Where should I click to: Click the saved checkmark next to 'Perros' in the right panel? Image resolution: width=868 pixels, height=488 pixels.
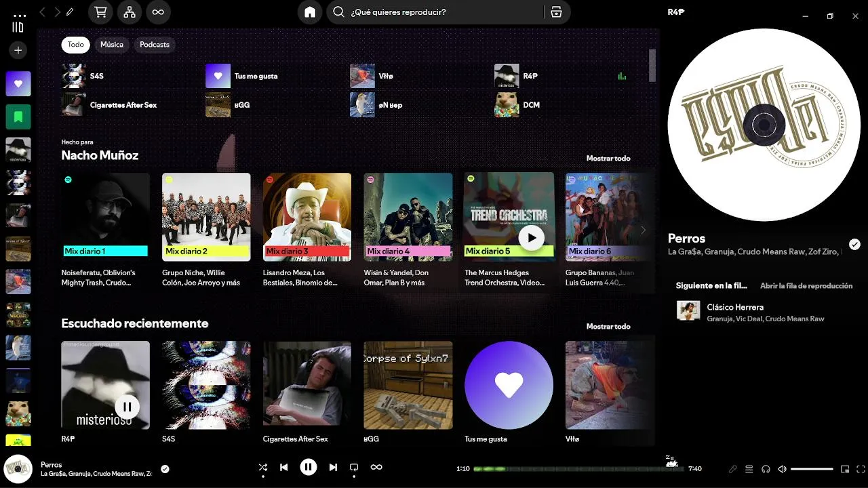(854, 245)
